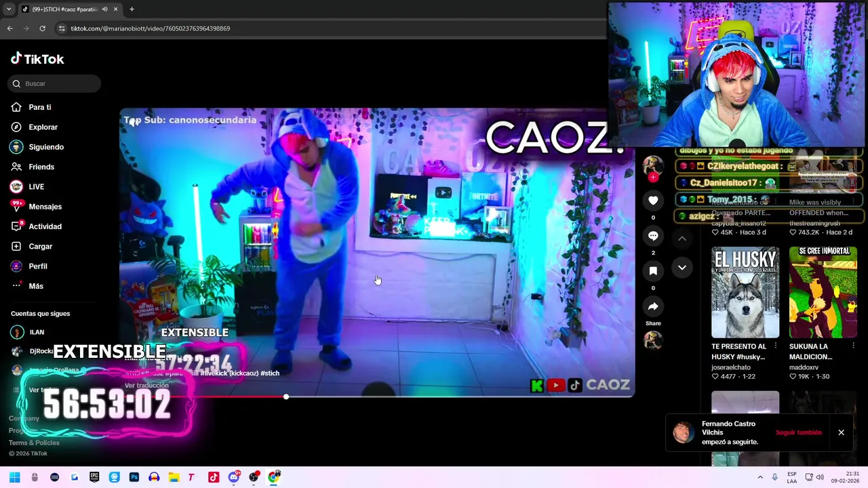Show hidden tray icons chevron

pos(760,477)
